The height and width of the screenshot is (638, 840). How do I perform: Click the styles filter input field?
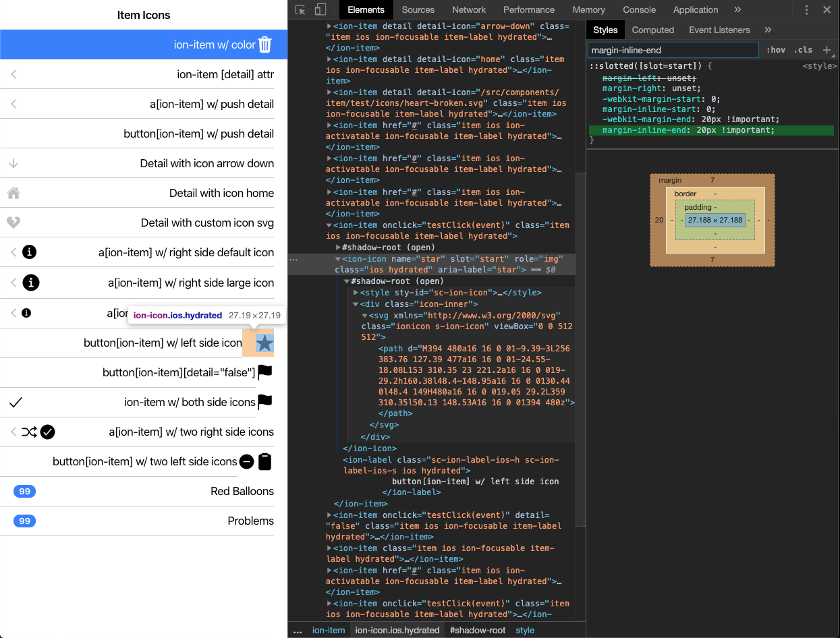coord(673,50)
